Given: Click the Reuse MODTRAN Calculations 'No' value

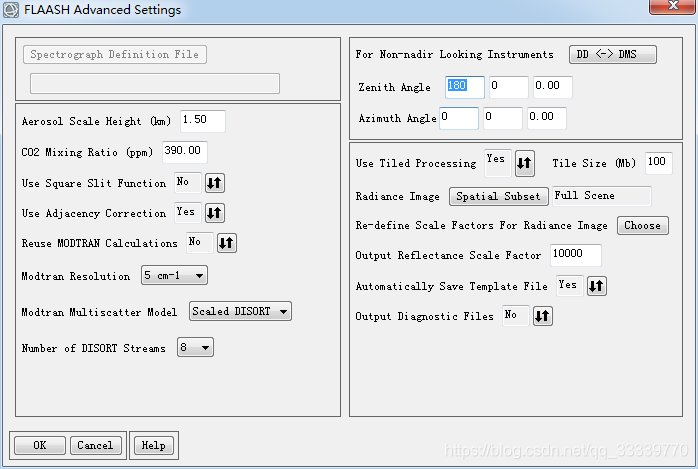Looking at the screenshot, I should coord(199,243).
